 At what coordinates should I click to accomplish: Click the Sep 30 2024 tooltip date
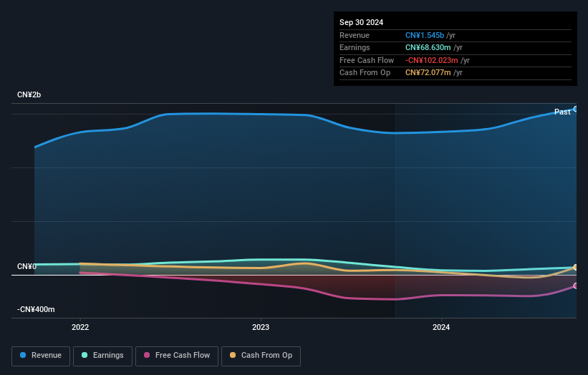pyautogui.click(x=362, y=22)
